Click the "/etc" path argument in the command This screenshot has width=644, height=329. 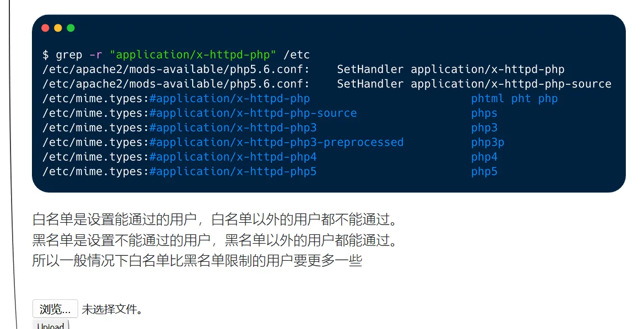point(297,55)
